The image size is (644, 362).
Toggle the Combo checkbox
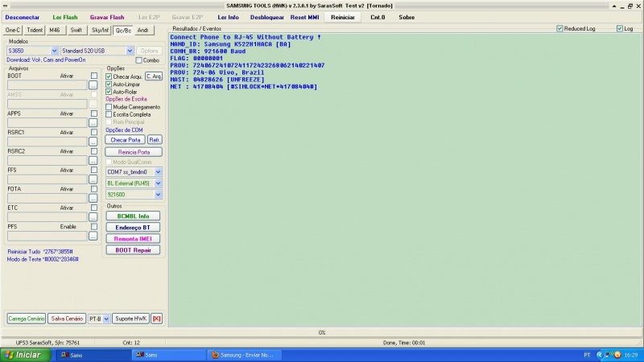click(x=138, y=60)
